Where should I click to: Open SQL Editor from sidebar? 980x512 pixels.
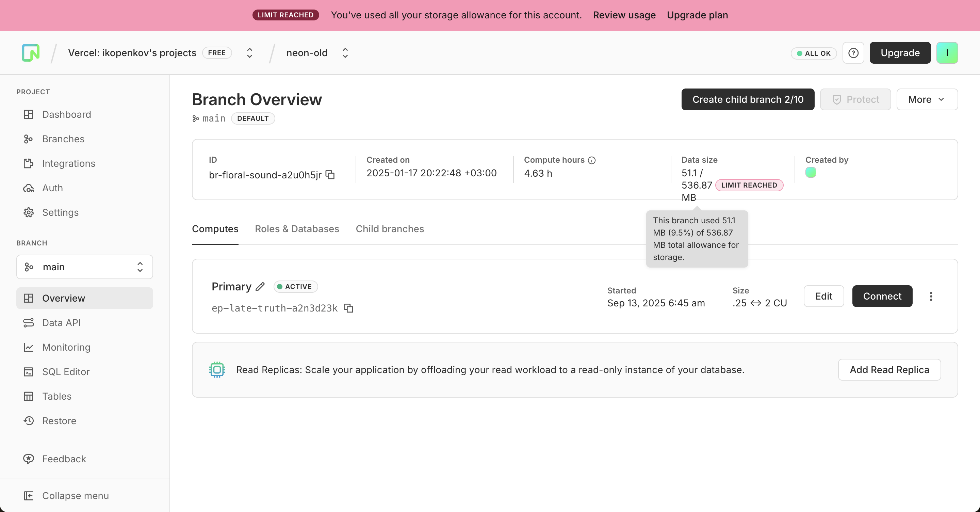(x=66, y=371)
